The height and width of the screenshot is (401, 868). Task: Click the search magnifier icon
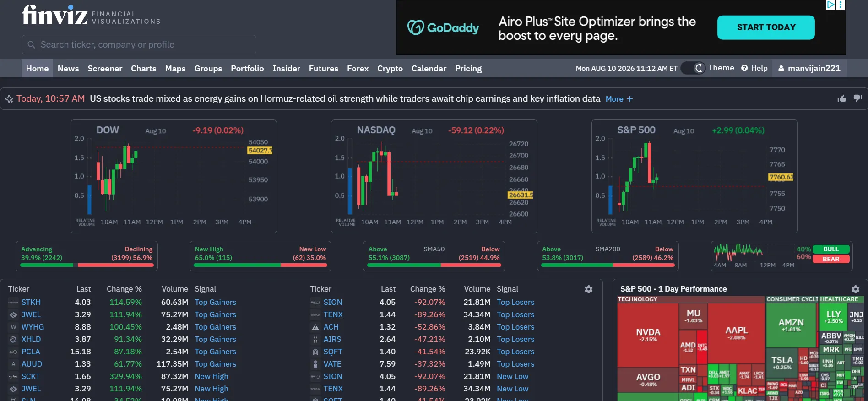[x=31, y=45]
